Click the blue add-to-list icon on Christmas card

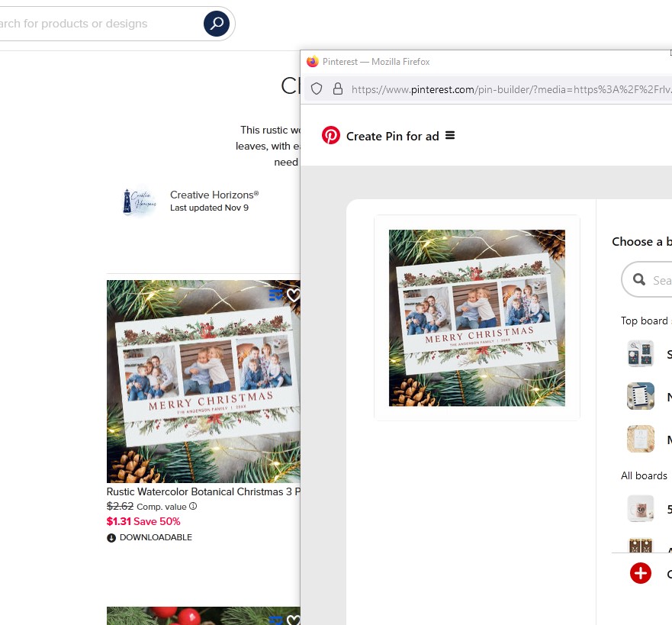click(275, 295)
